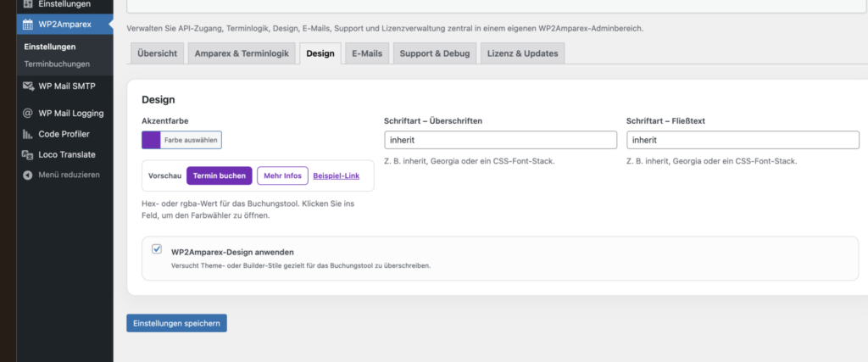Click the Einstellungen sidebar icon at top
The image size is (868, 362).
click(28, 4)
